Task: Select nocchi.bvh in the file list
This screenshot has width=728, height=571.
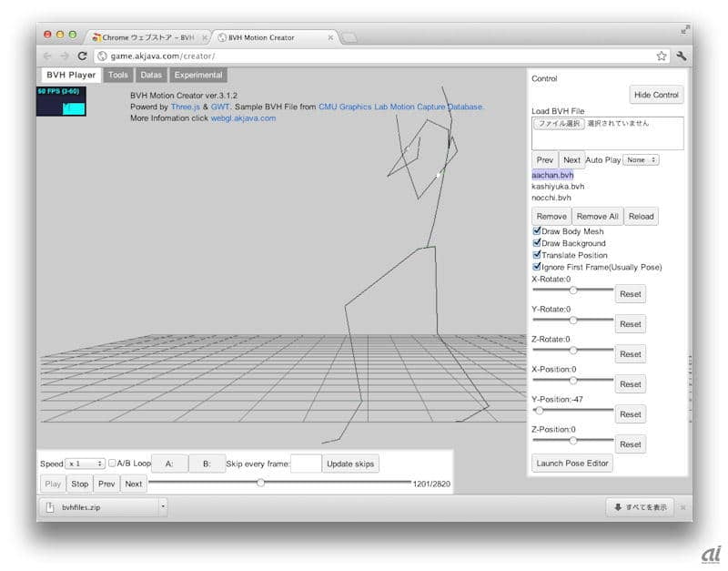Action: coord(551,198)
